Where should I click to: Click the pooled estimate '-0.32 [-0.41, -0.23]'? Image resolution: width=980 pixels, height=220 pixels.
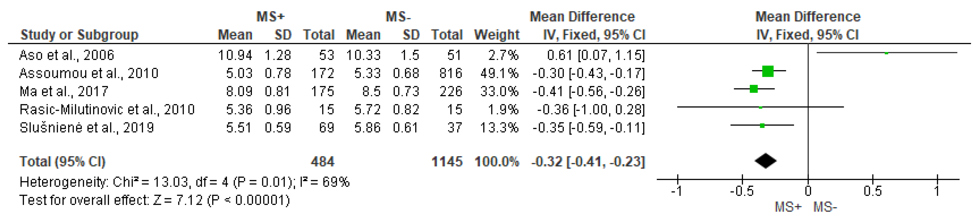coord(588,162)
